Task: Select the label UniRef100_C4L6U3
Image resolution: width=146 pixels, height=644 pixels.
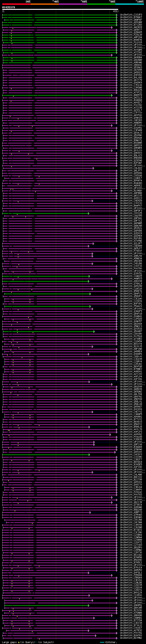Action: [131, 168]
